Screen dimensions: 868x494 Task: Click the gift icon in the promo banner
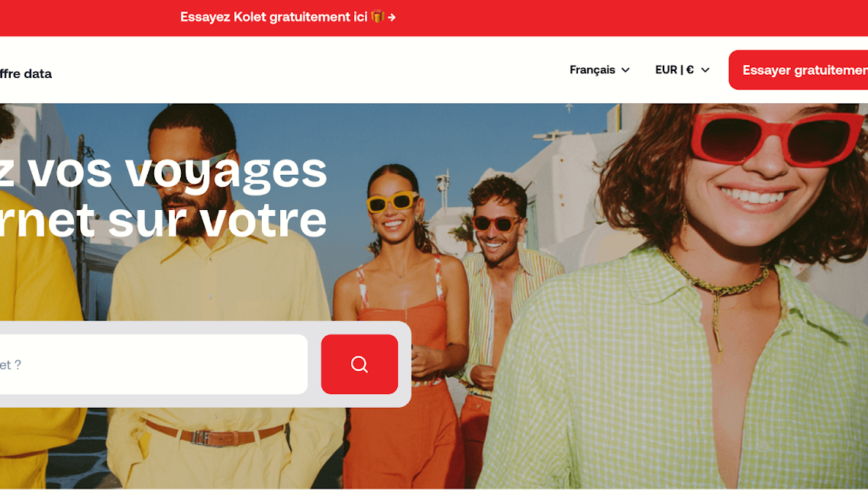click(378, 17)
